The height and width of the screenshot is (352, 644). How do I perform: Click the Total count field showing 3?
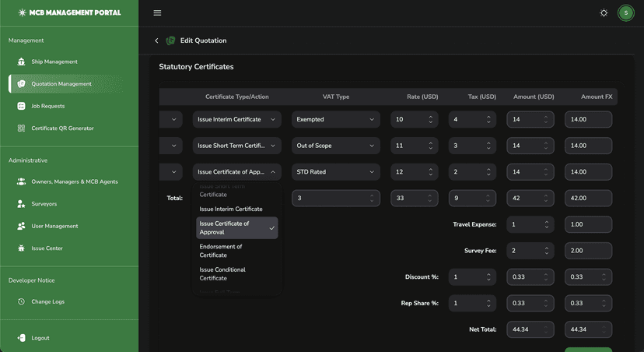pos(336,199)
